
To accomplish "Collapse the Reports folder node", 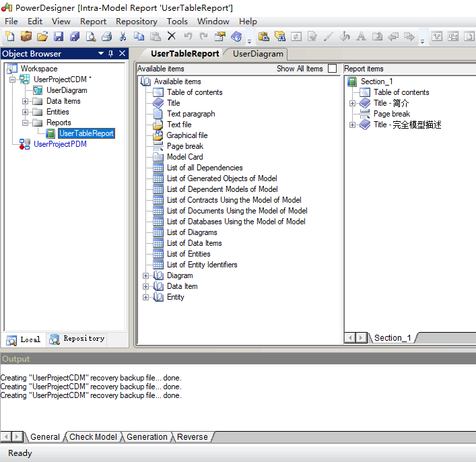I will point(25,123).
